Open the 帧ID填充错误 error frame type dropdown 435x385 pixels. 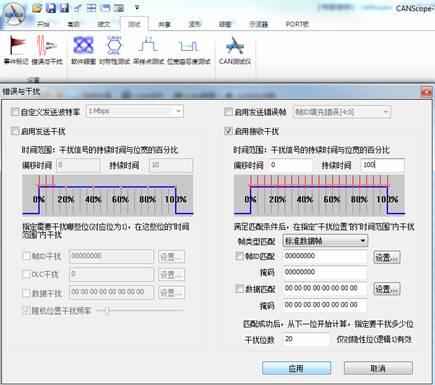(342, 112)
